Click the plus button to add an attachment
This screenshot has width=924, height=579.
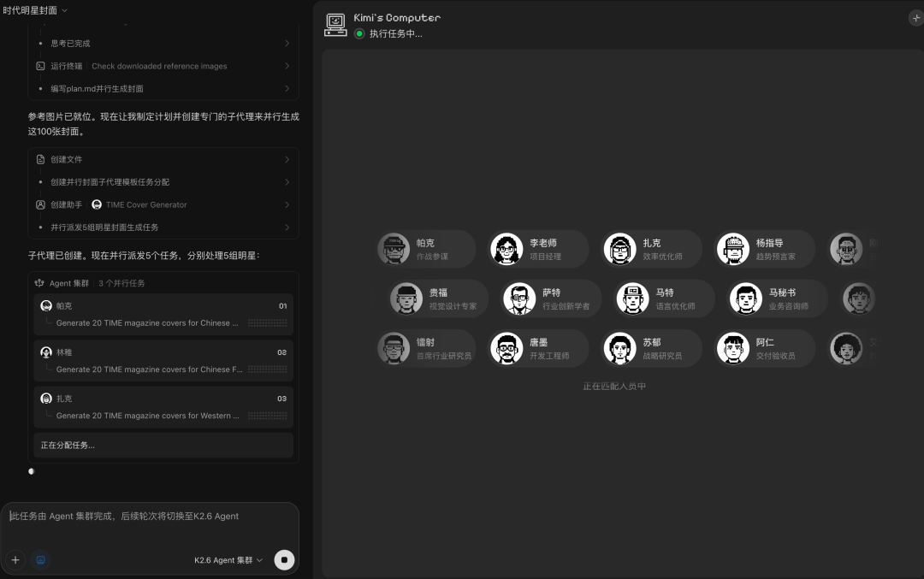15,559
